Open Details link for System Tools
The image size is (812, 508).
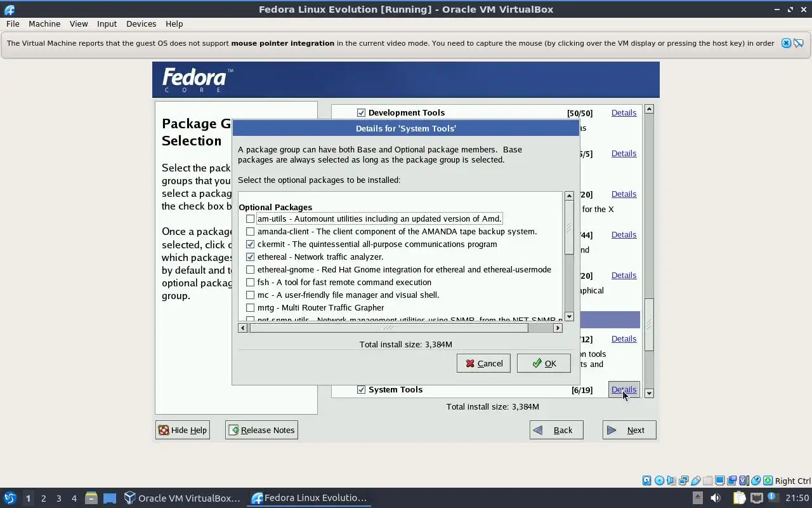(624, 389)
